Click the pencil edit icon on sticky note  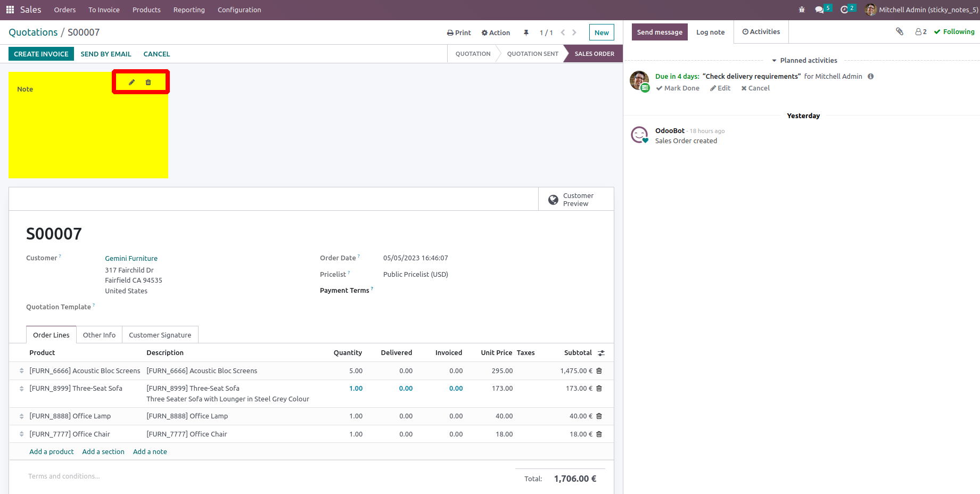pyautogui.click(x=131, y=83)
